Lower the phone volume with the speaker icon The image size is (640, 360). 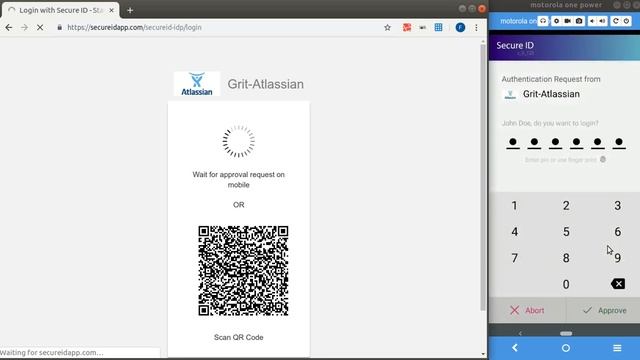(x=592, y=21)
